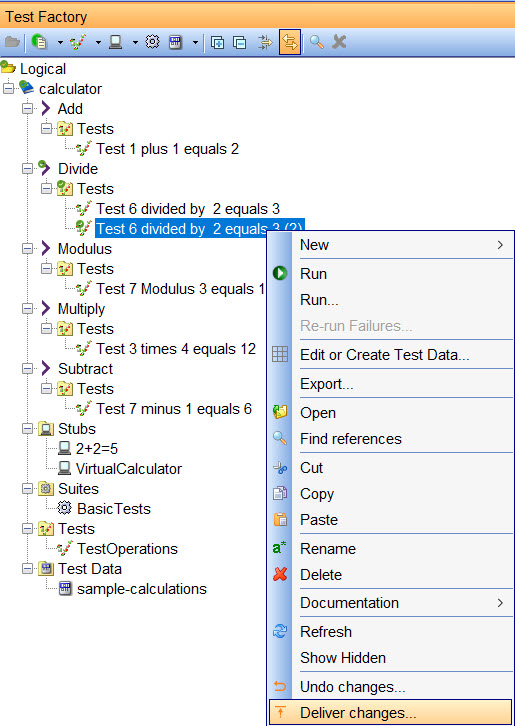Select the 2+2=5 stub
Image resolution: width=515 pixels, height=726 pixels.
tap(97, 449)
